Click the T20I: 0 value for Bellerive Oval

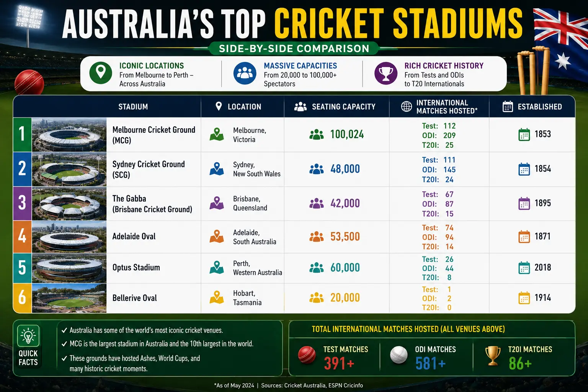437,307
